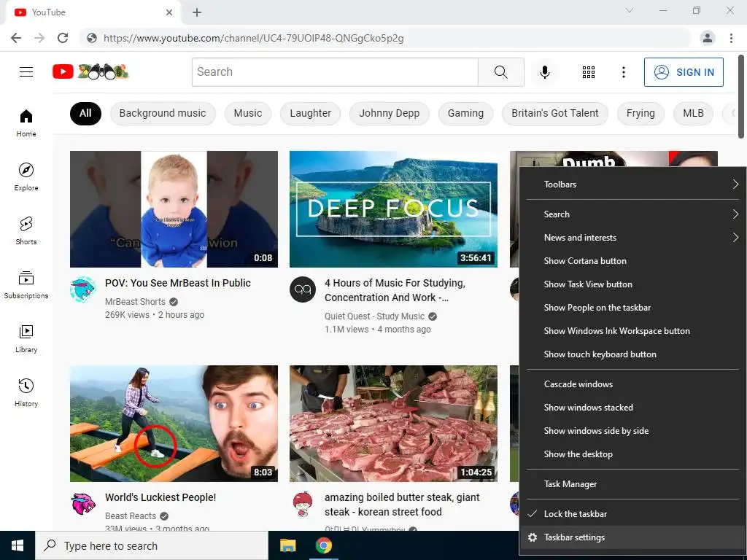This screenshot has height=560, width=747.
Task: Click the search magnifier button
Action: (500, 72)
